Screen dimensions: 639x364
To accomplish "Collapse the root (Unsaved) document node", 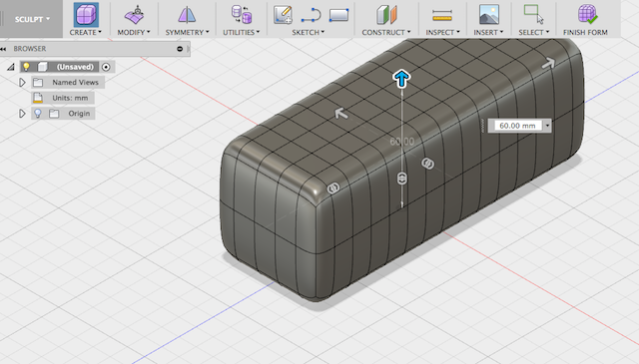I will point(11,67).
